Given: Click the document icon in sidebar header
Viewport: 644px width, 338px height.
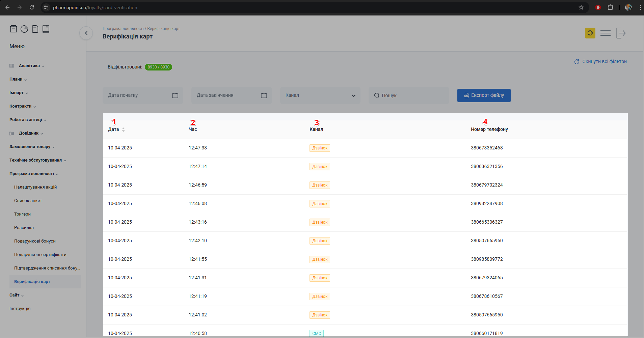Looking at the screenshot, I should [35, 29].
